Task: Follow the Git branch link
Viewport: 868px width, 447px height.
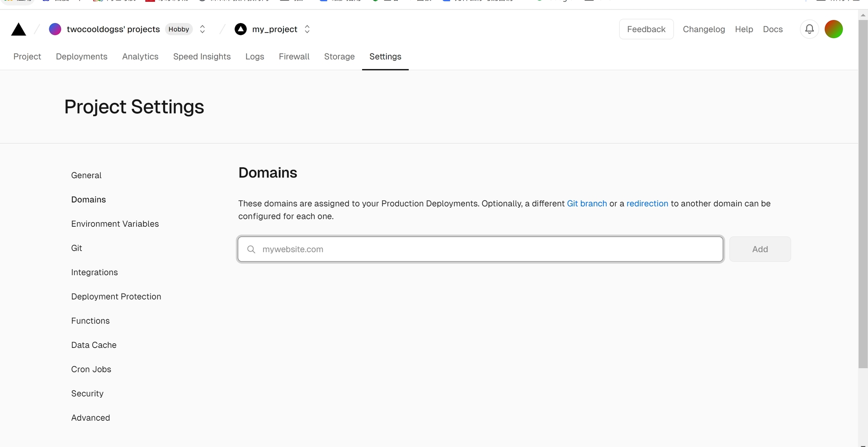Action: click(586, 204)
